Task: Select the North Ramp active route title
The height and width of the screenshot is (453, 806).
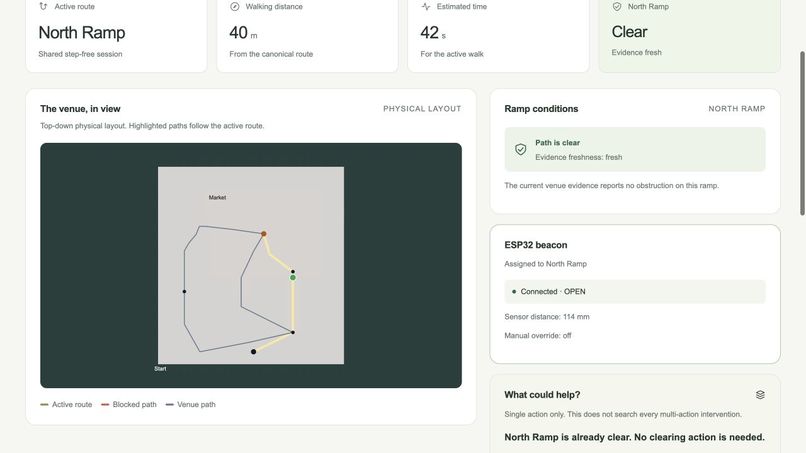Action: click(x=82, y=32)
